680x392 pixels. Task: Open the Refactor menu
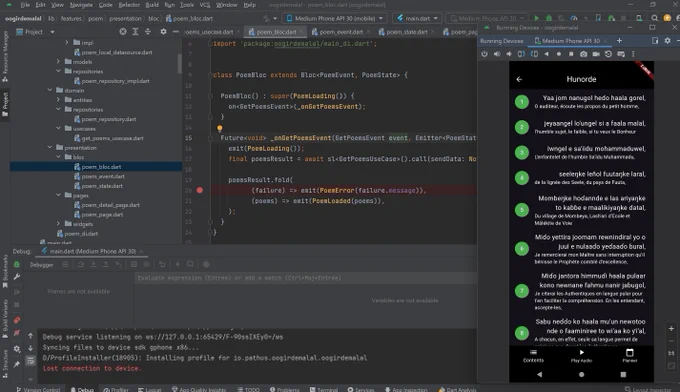129,5
